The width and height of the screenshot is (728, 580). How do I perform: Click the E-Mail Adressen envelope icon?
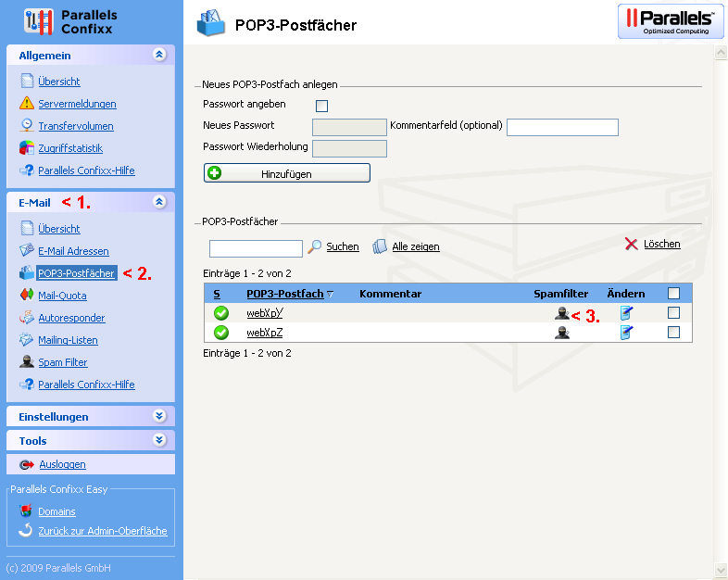click(x=27, y=250)
